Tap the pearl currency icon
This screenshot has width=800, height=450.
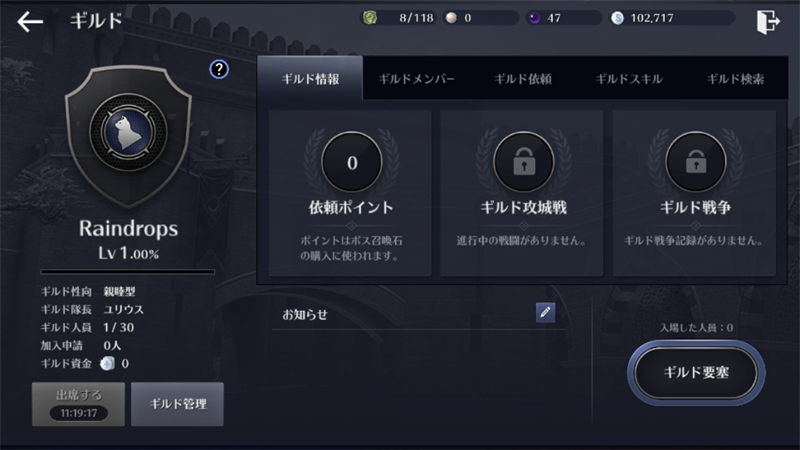pyautogui.click(x=451, y=18)
